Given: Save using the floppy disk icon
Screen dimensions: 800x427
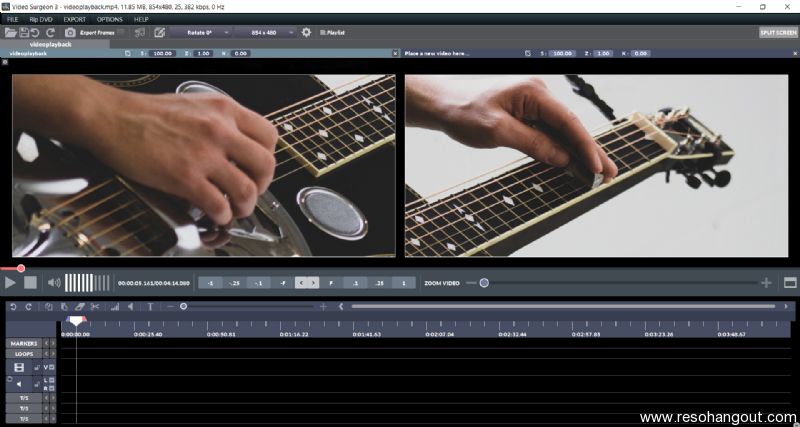Looking at the screenshot, I should click(x=24, y=33).
